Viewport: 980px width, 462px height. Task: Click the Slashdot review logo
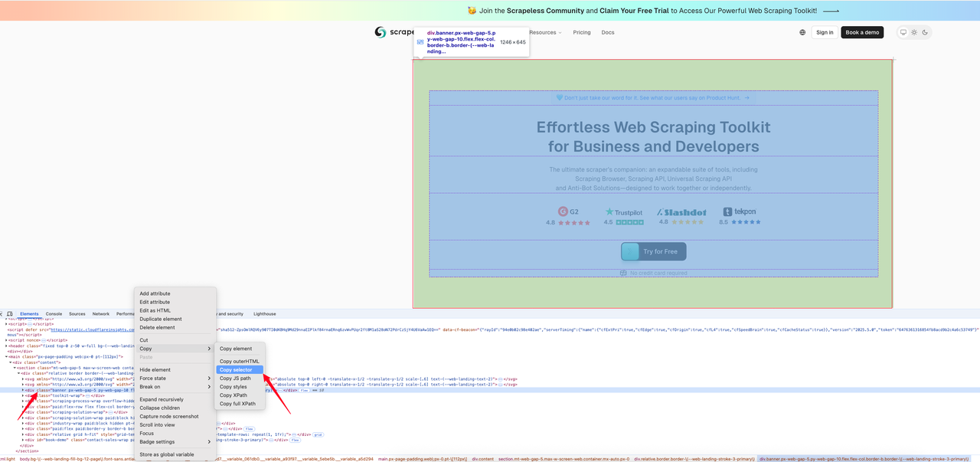pyautogui.click(x=680, y=211)
